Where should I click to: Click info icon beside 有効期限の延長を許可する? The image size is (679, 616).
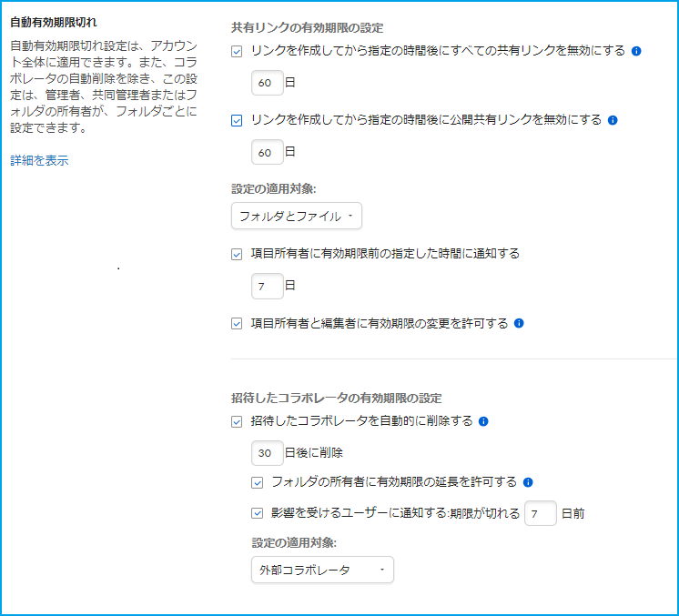coord(528,482)
